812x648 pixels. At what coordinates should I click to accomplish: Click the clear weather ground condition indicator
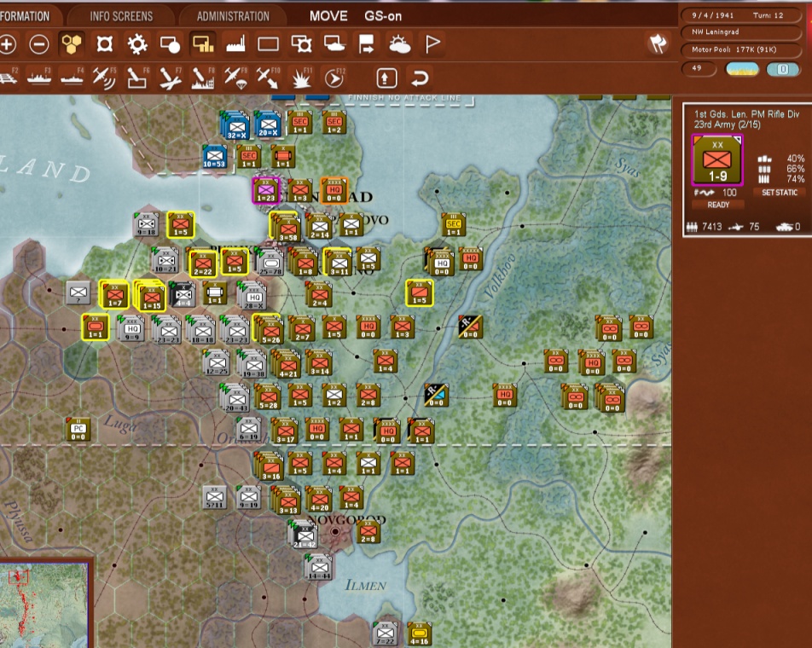742,69
